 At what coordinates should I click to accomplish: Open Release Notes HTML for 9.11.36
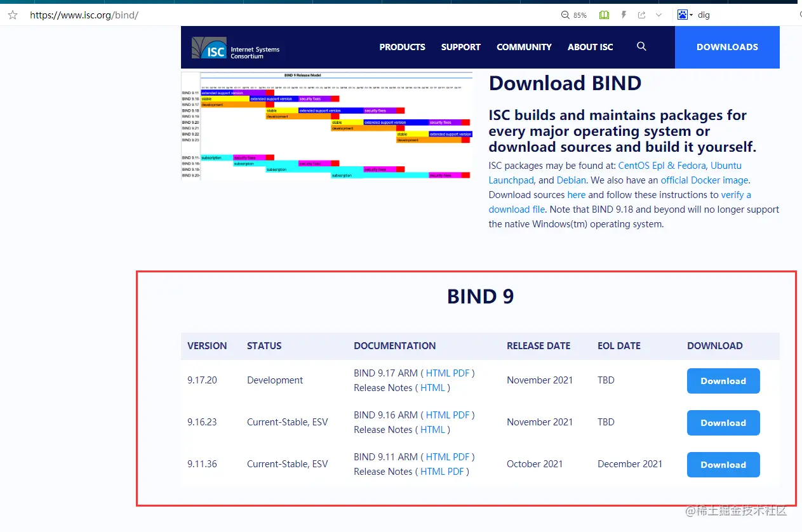pyautogui.click(x=433, y=472)
